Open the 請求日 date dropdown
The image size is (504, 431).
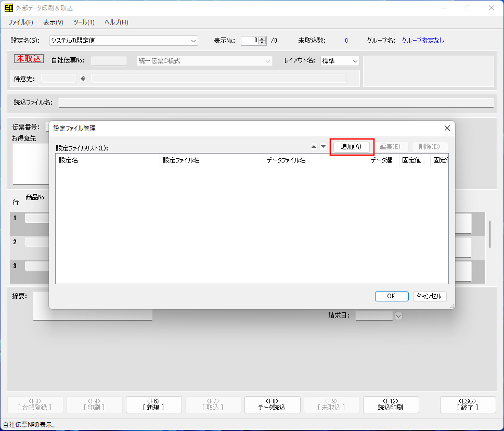[398, 316]
